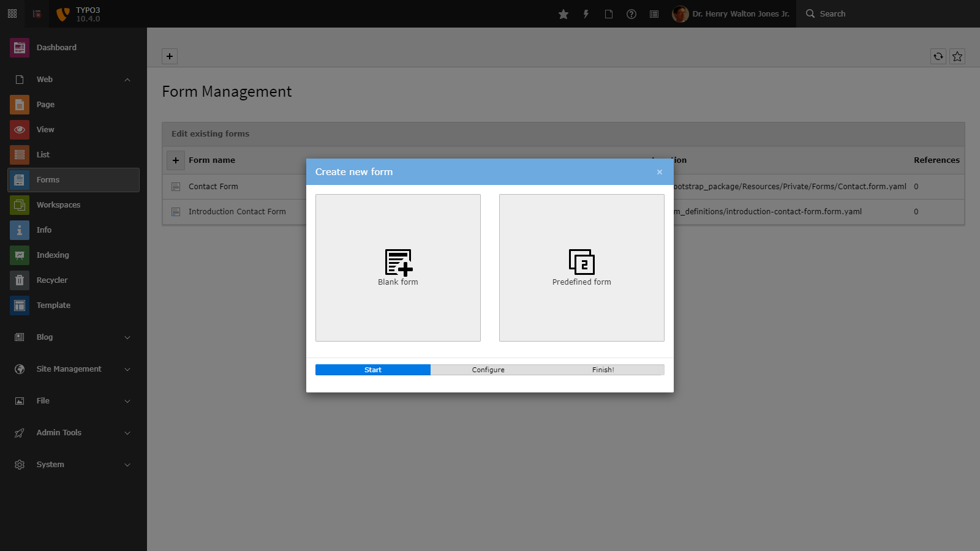Click the plus button above Form name
The width and height of the screenshot is (980, 551).
pos(176,160)
